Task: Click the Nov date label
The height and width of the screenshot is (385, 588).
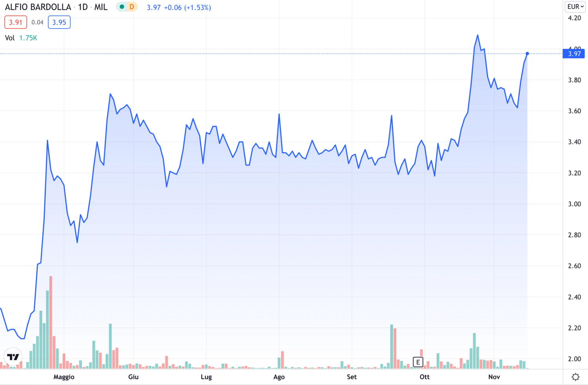Action: pyautogui.click(x=494, y=377)
